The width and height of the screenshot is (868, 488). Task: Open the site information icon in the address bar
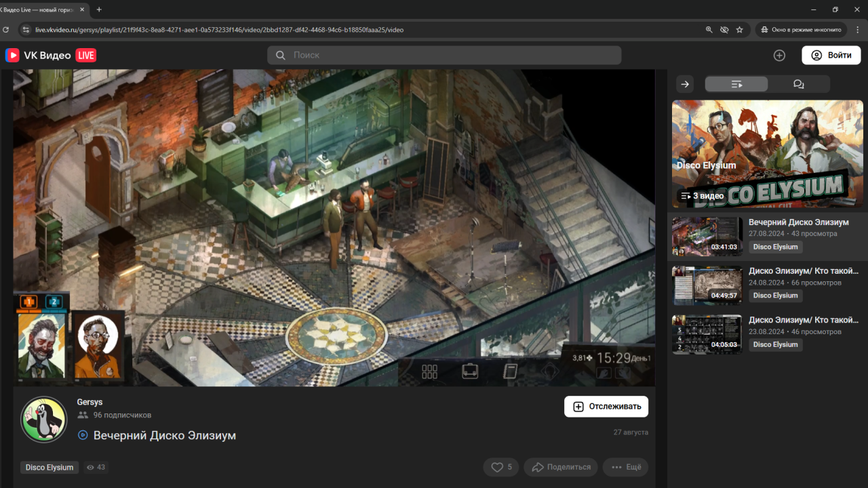26,30
